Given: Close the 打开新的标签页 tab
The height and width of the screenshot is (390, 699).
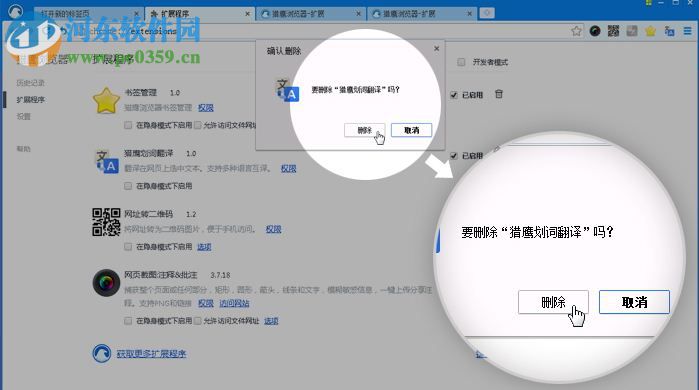Looking at the screenshot, I should pyautogui.click(x=136, y=14).
